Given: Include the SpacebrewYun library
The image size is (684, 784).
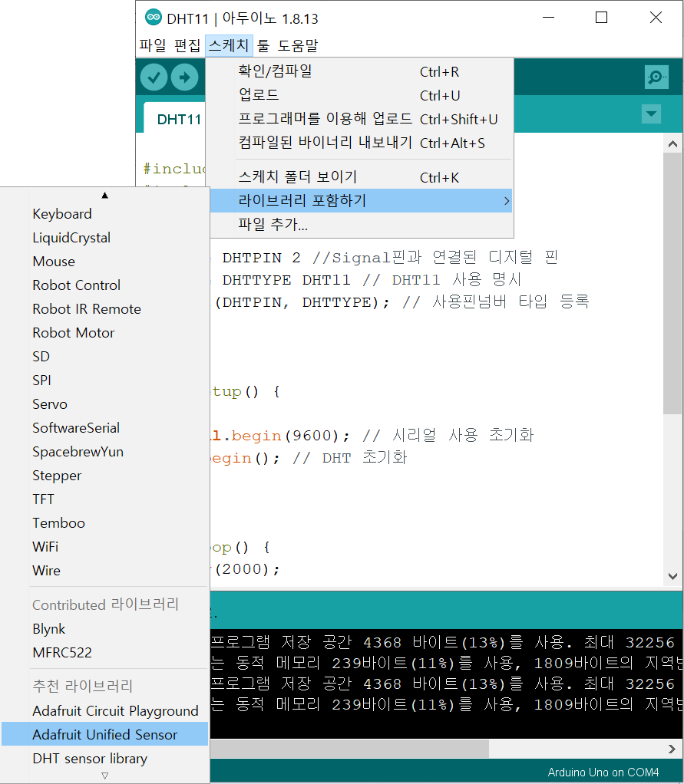Looking at the screenshot, I should click(x=105, y=452).
